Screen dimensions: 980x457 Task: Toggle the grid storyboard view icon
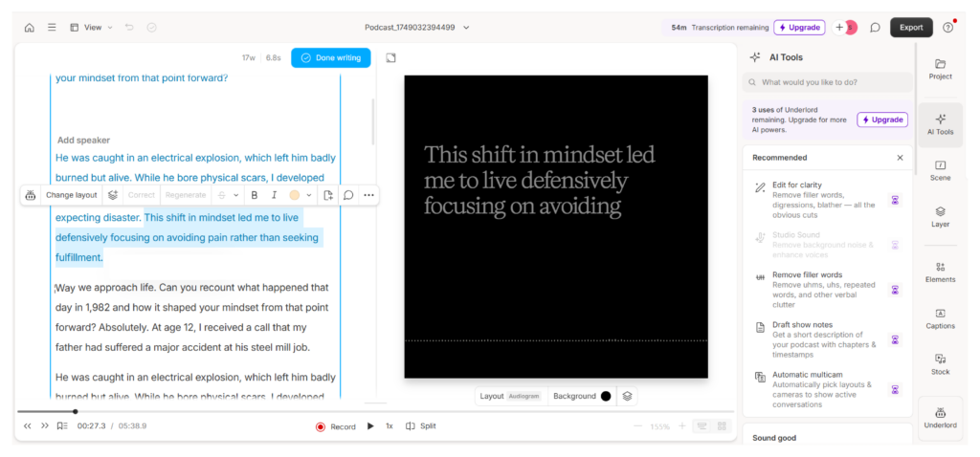pos(722,425)
